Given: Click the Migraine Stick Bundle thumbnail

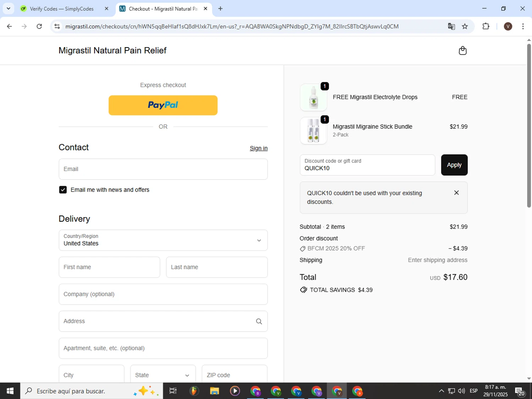Looking at the screenshot, I should 314,131.
